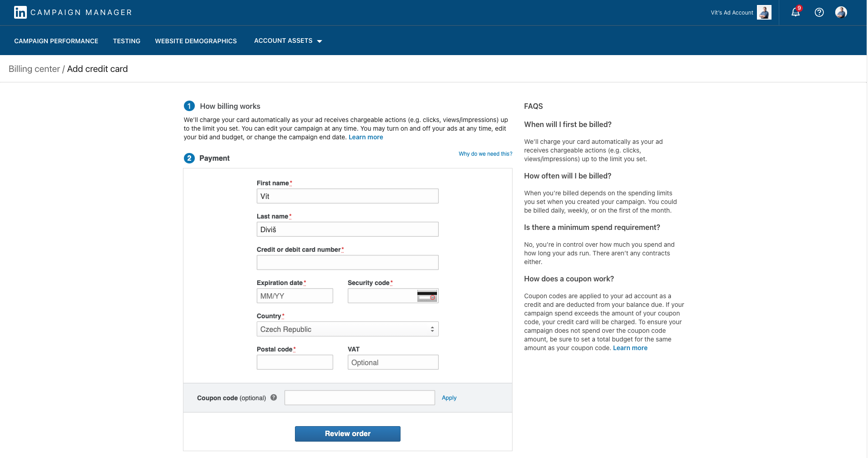Viewport: 868px width, 458px height.
Task: Click the coupon code text field
Action: click(x=359, y=398)
